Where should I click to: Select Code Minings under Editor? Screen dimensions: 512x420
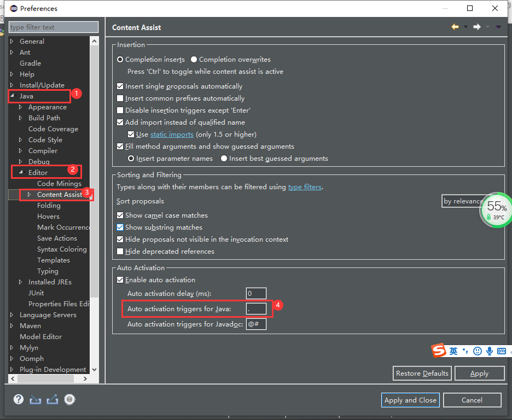point(59,184)
